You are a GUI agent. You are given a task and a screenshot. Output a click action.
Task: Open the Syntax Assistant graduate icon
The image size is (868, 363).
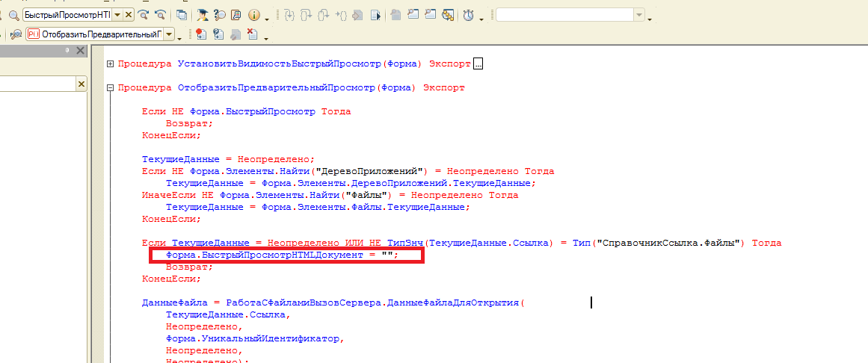click(x=203, y=15)
